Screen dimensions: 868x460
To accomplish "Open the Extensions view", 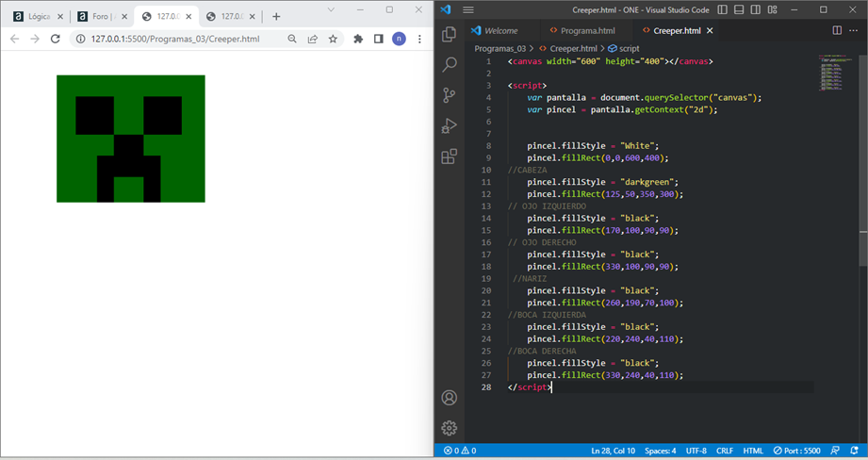I will point(449,156).
